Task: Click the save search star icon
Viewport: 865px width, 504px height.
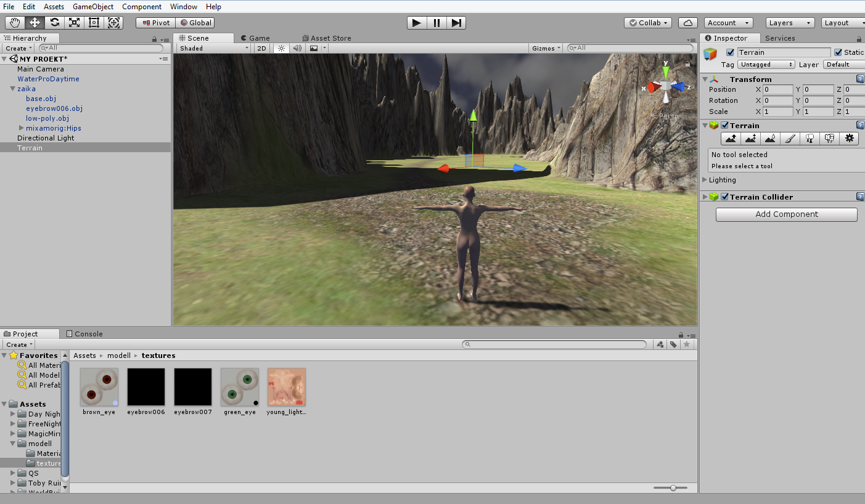Action: pos(687,344)
